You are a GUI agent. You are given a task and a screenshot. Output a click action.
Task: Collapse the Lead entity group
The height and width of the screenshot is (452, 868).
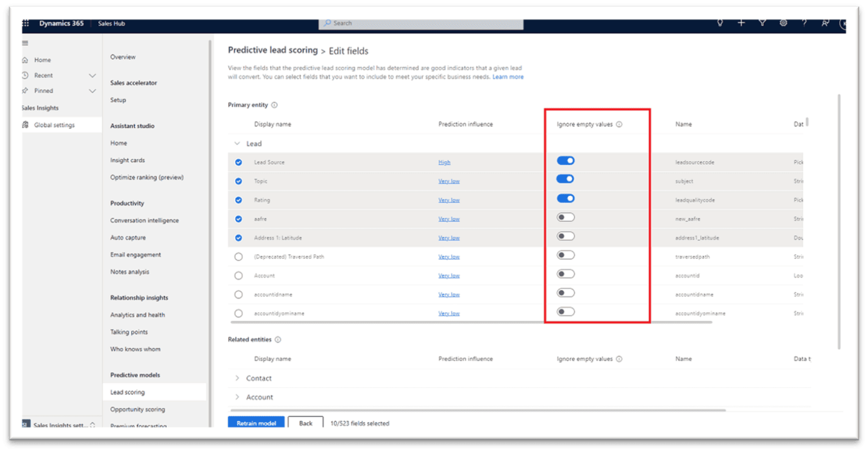click(237, 144)
